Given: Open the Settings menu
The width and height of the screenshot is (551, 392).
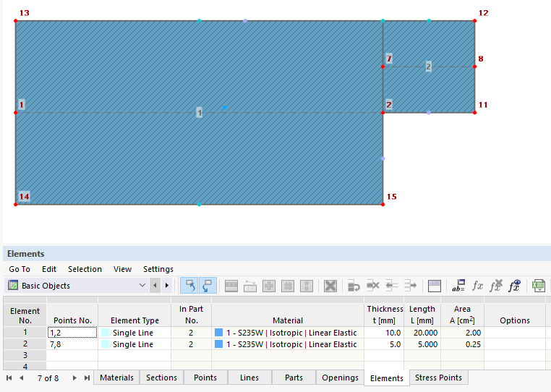Looking at the screenshot, I should 158,269.
